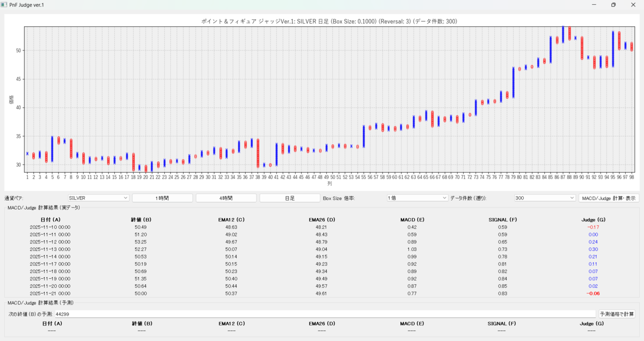Viewport: 644px width, 341px height.
Task: Click red Judge value -0.17
Action: (x=593, y=227)
